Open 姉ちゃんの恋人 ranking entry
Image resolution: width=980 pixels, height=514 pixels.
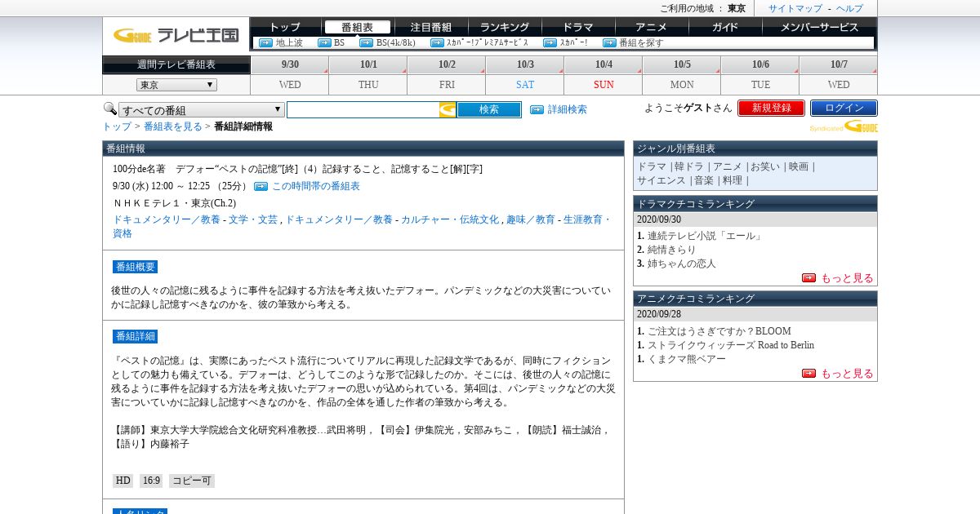[682, 264]
